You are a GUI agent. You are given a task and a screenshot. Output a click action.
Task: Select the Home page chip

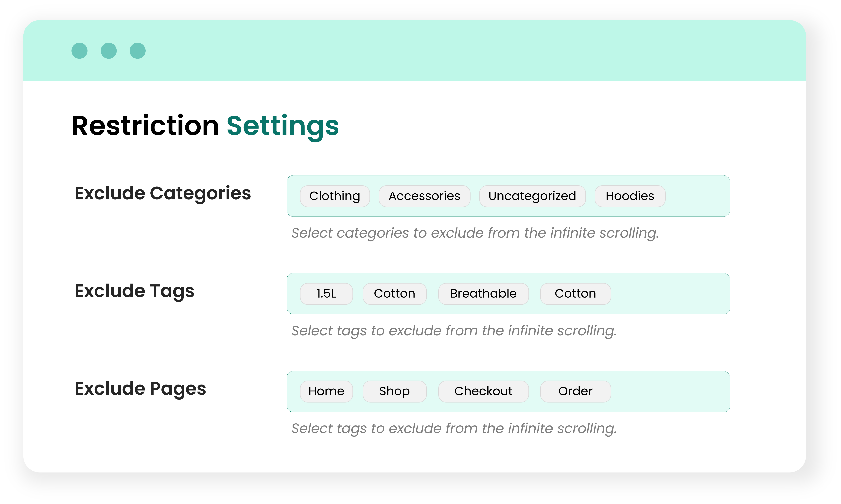click(326, 391)
